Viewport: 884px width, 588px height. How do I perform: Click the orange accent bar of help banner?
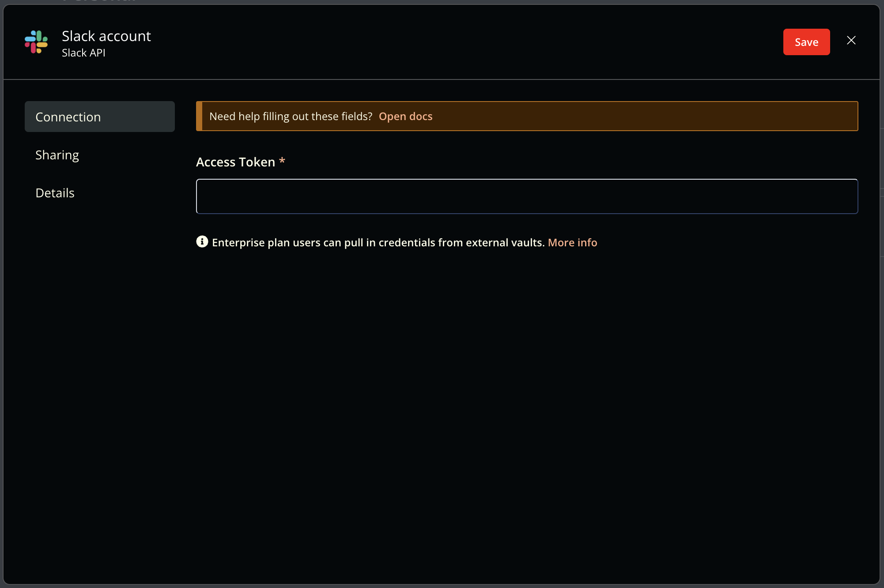(x=199, y=116)
